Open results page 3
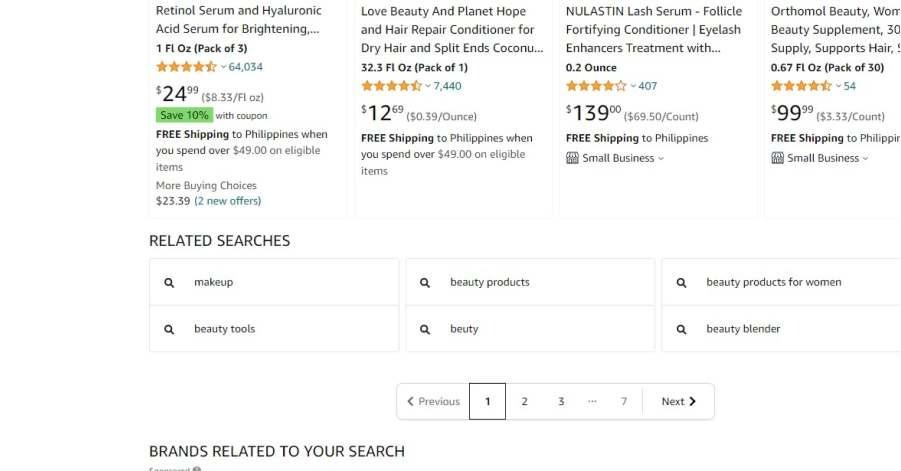This screenshot has width=901, height=471. (561, 402)
